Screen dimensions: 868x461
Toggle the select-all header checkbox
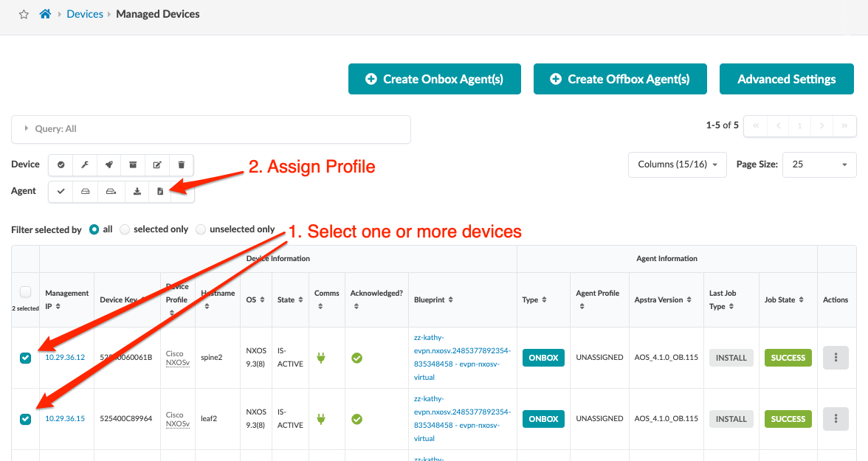tap(26, 292)
